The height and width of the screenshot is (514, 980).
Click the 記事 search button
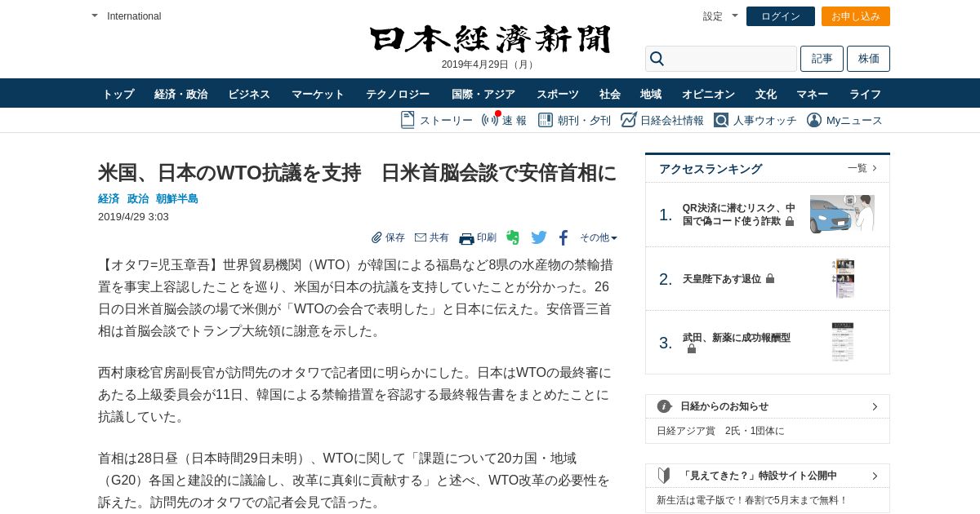[822, 59]
